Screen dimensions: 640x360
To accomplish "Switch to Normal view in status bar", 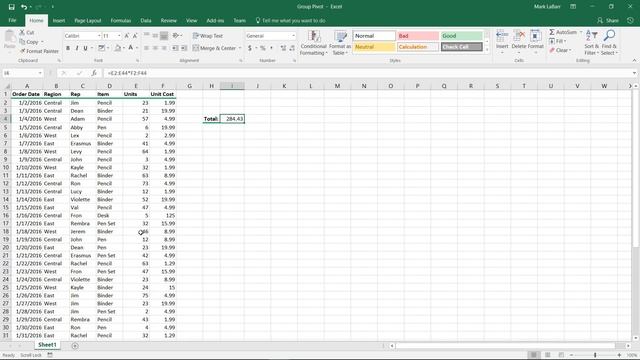I will tap(533, 355).
